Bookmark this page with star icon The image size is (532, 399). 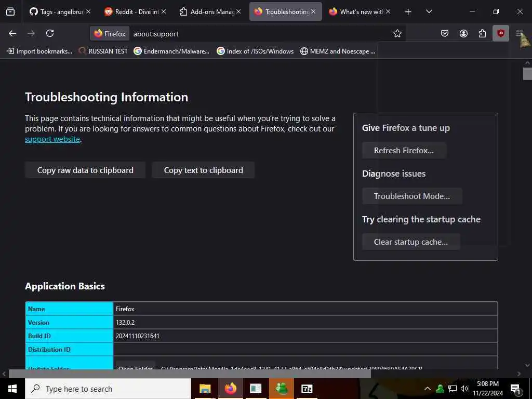click(397, 33)
